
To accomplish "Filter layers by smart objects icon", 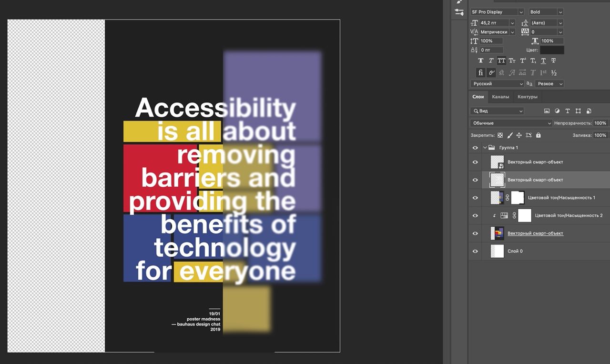I will tap(589, 111).
